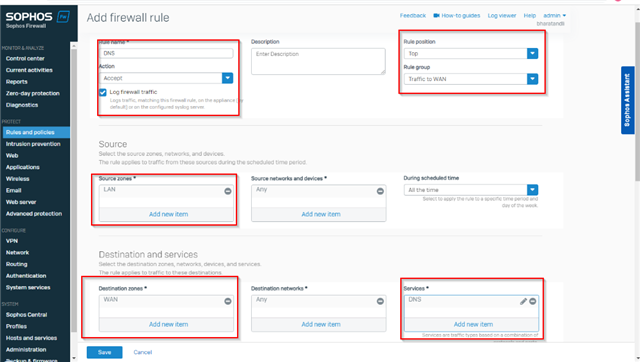Remove DNS from Services list

[x=533, y=301]
